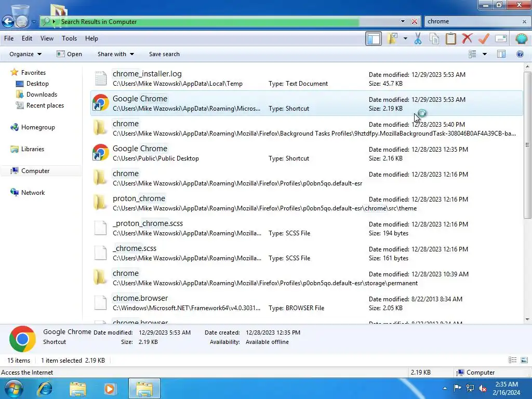Select Downloads under Favorites
The width and height of the screenshot is (532, 399).
click(42, 95)
